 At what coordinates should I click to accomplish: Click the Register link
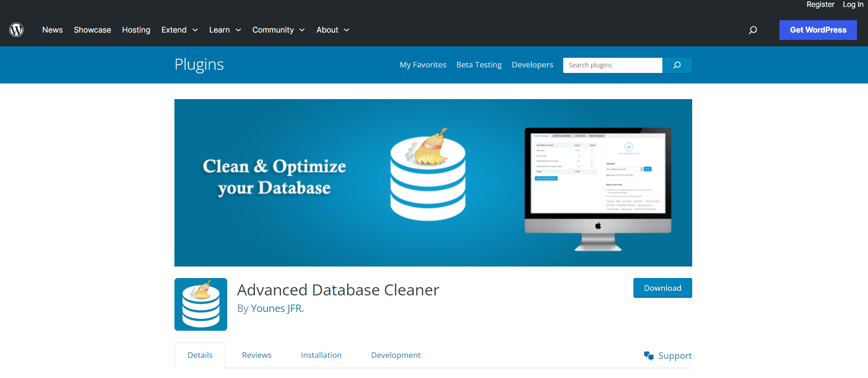820,5
